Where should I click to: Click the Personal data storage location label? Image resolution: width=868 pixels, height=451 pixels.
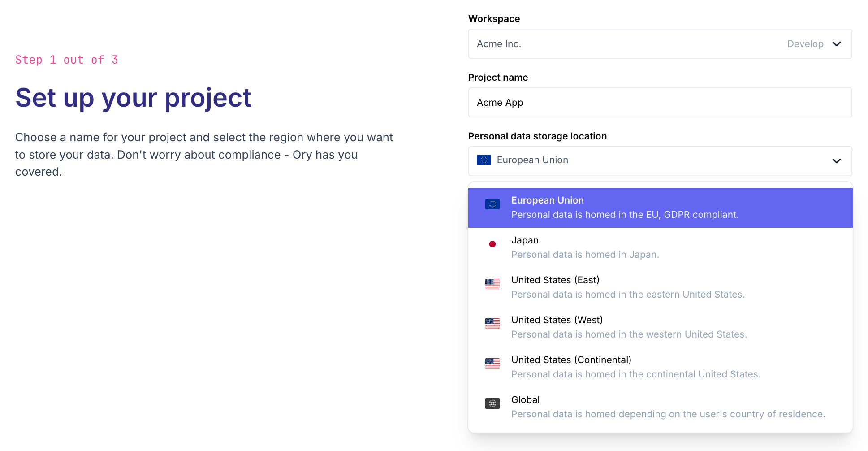pos(537,136)
